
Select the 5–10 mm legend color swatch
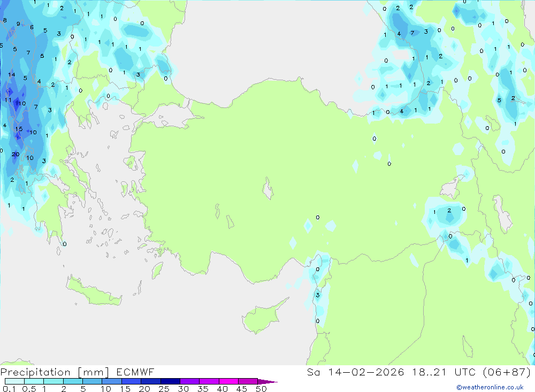(93, 381)
